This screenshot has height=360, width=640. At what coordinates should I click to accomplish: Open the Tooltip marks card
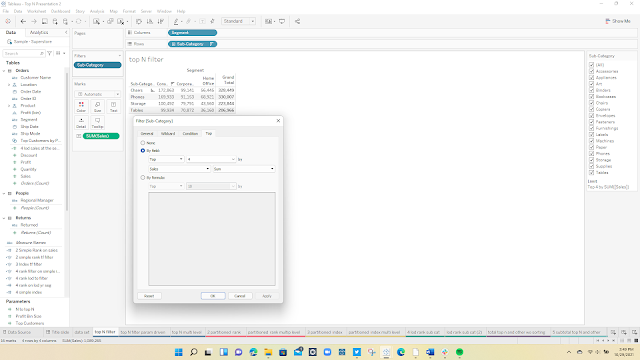coord(98,122)
